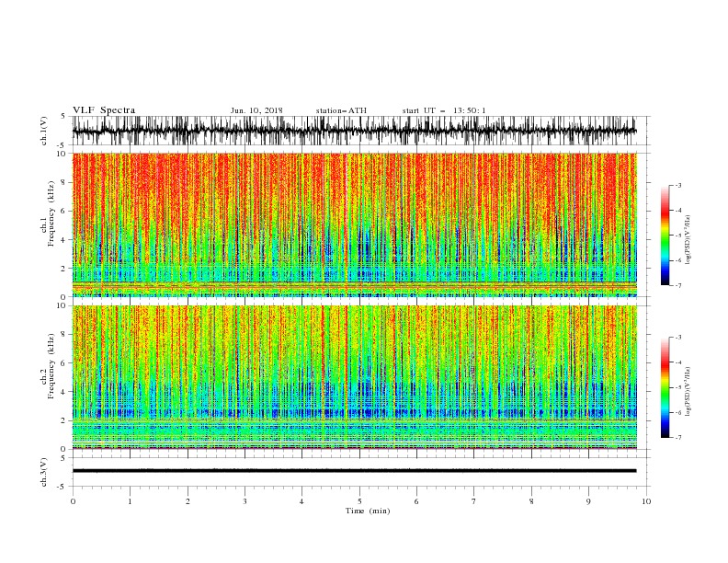Click the "6" kHz tick on ch.2 spectrogram

(x=64, y=363)
